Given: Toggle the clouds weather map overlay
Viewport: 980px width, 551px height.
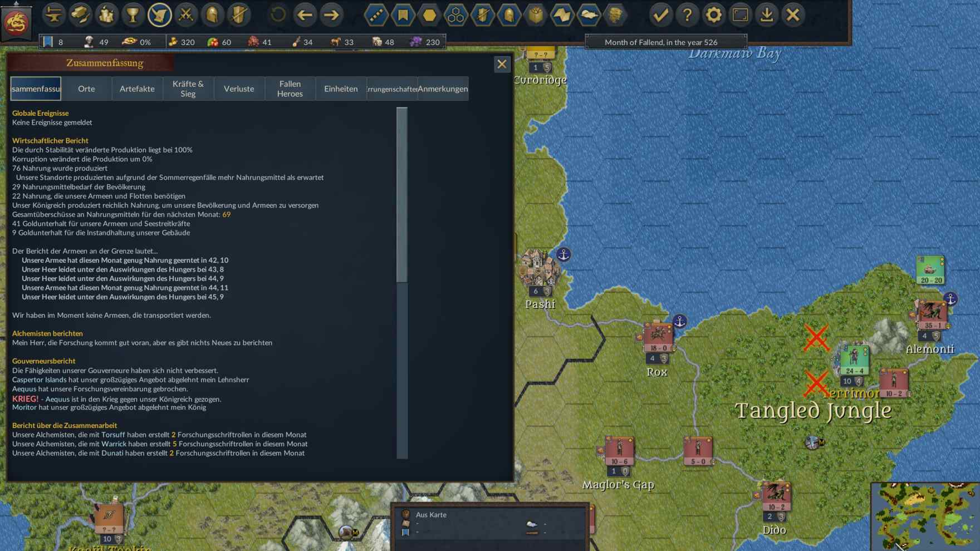Looking at the screenshot, I should [x=589, y=15].
